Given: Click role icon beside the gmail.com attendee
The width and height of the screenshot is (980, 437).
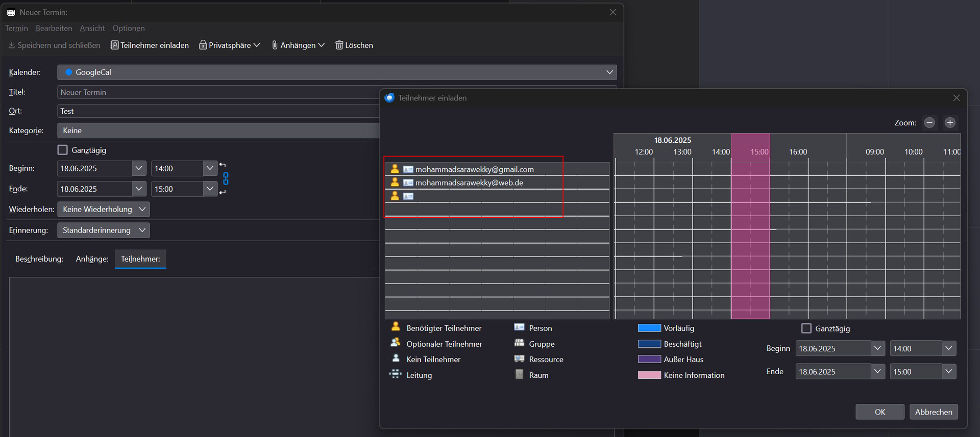Looking at the screenshot, I should tap(395, 169).
